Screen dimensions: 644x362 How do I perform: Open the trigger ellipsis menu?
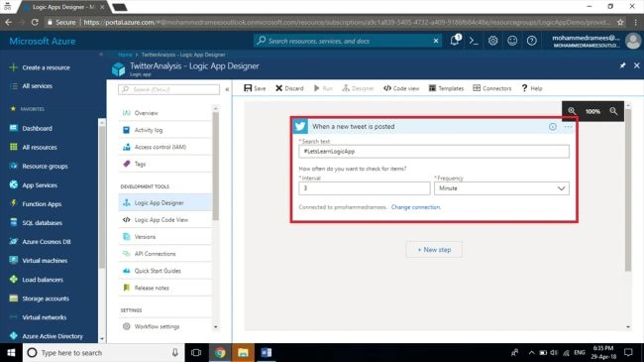click(568, 127)
